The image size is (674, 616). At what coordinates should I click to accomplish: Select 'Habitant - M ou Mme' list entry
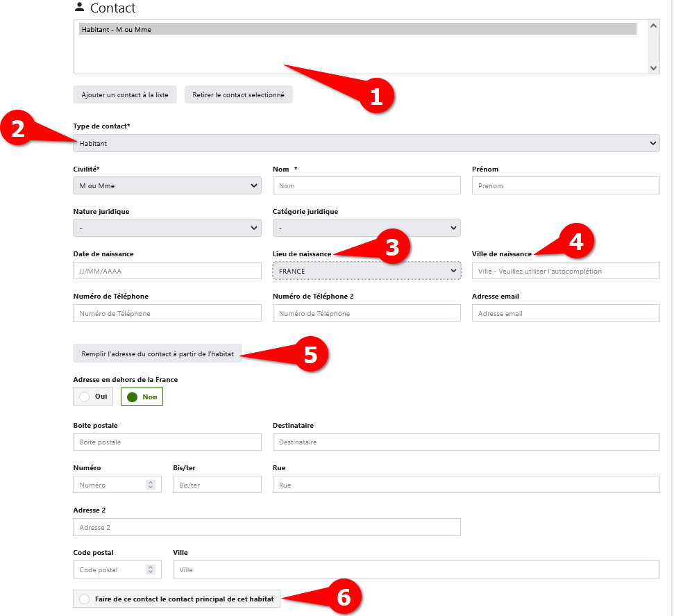click(357, 29)
